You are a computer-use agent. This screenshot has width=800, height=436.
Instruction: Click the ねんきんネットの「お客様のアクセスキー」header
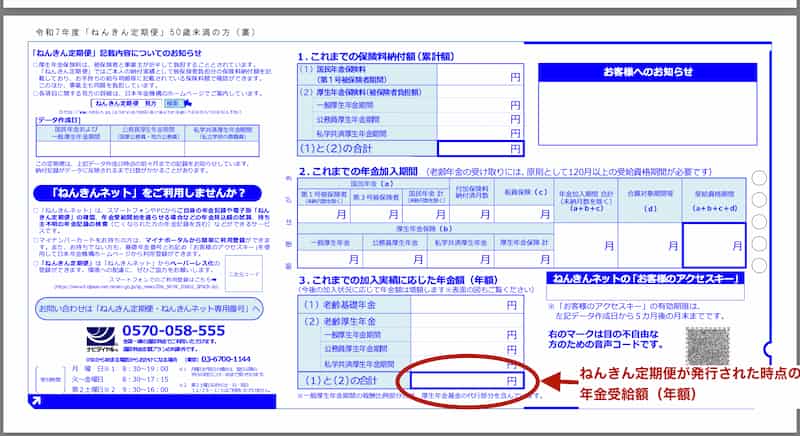click(x=645, y=278)
